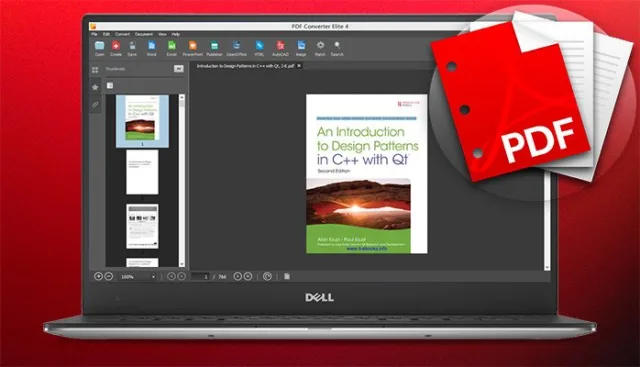The image size is (640, 367).
Task: Select the first page thumbnail with the book cover
Action: click(x=142, y=121)
